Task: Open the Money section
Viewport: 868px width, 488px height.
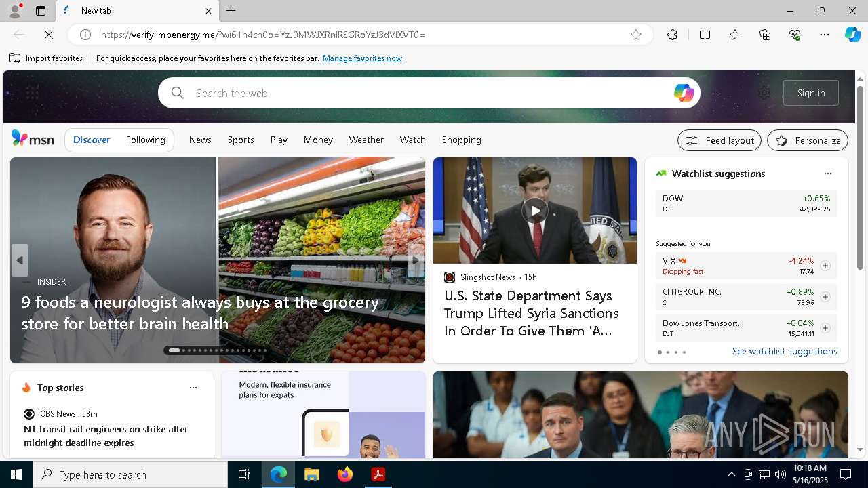Action: [318, 140]
